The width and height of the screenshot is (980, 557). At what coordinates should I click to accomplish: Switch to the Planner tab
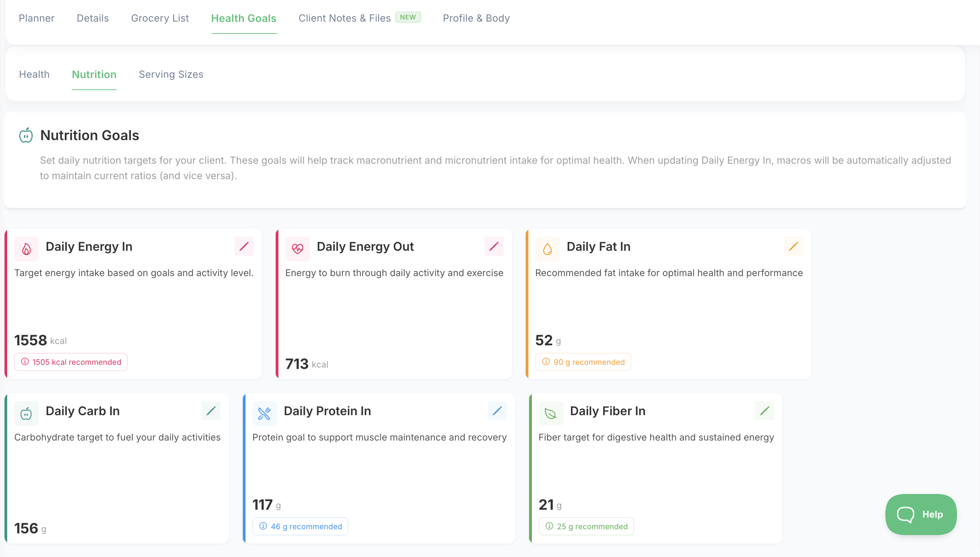(36, 18)
